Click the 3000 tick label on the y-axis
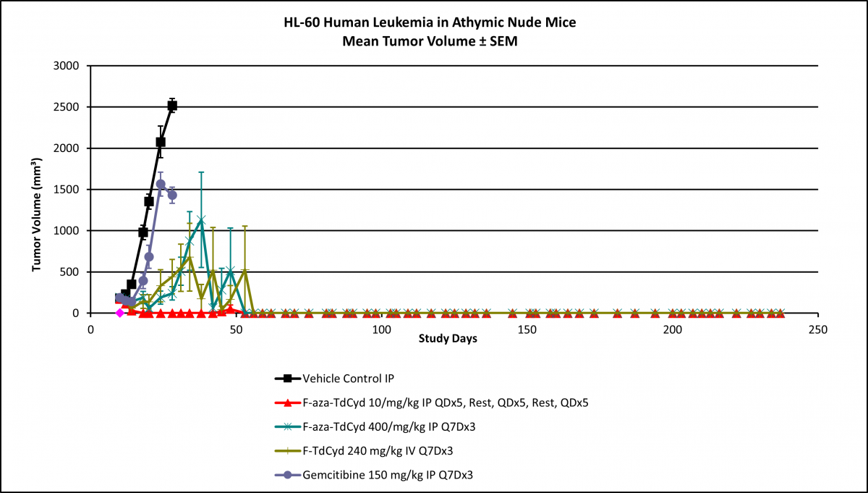This screenshot has width=868, height=493. 67,66
